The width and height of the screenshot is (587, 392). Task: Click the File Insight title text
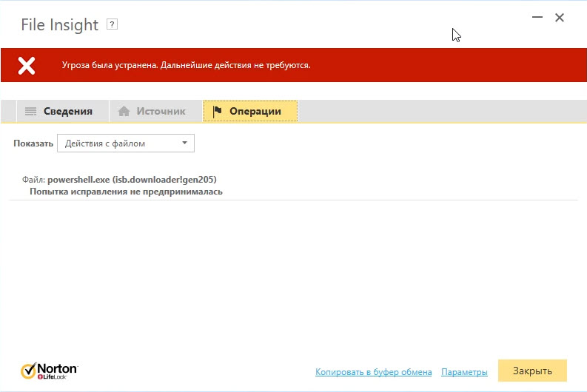59,25
